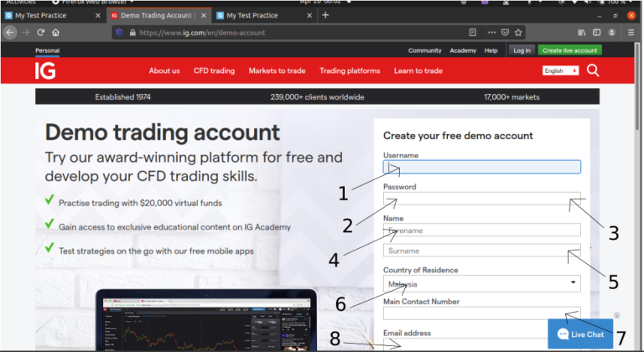Select the Personal section tab
644x352 pixels.
point(47,50)
